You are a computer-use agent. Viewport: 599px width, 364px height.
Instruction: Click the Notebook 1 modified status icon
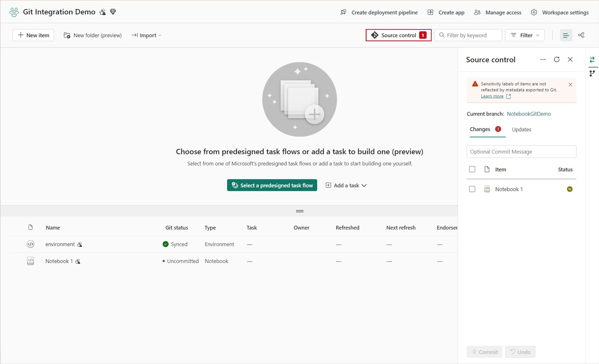tap(570, 189)
